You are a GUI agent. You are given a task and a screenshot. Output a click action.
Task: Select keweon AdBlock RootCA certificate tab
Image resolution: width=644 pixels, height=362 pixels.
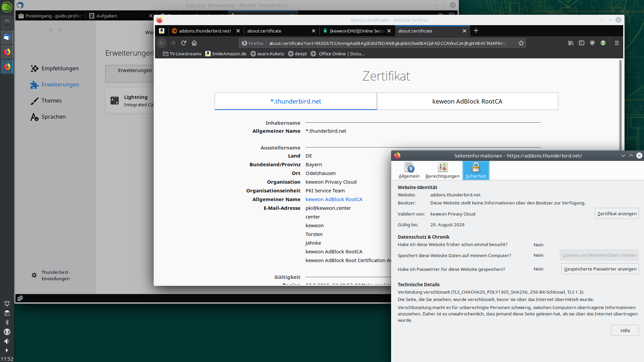point(467,101)
